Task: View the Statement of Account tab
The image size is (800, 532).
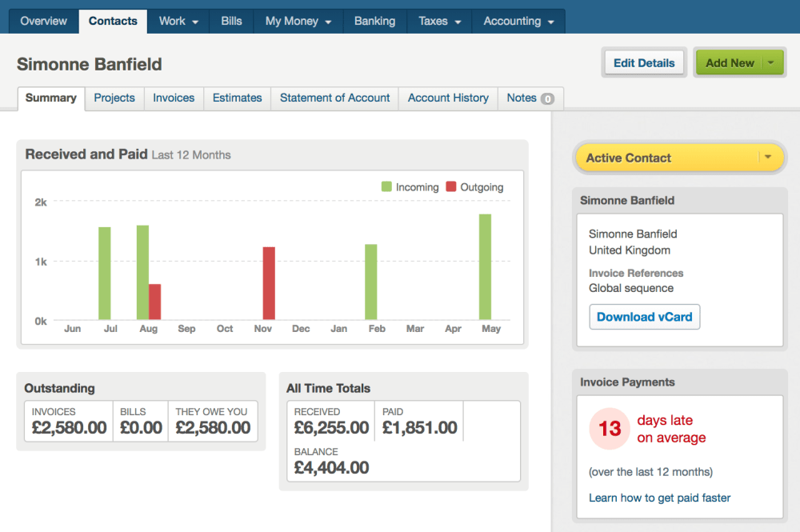Action: [x=334, y=98]
